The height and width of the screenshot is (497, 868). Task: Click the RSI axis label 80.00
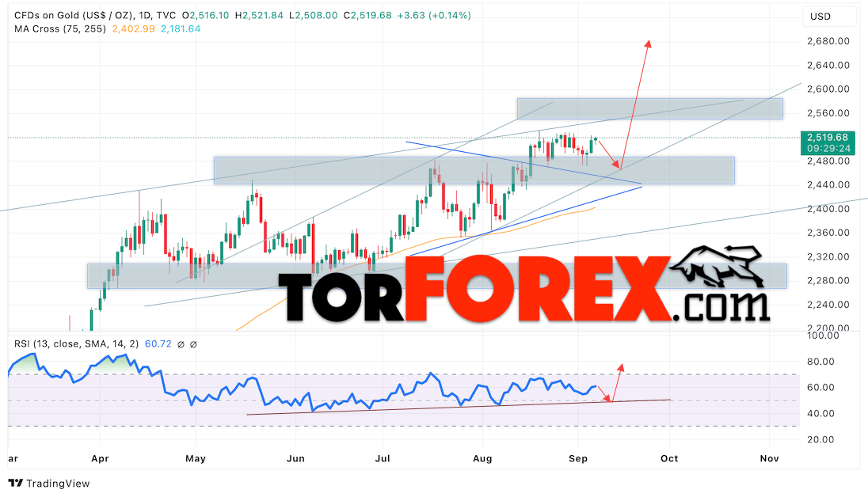point(821,362)
